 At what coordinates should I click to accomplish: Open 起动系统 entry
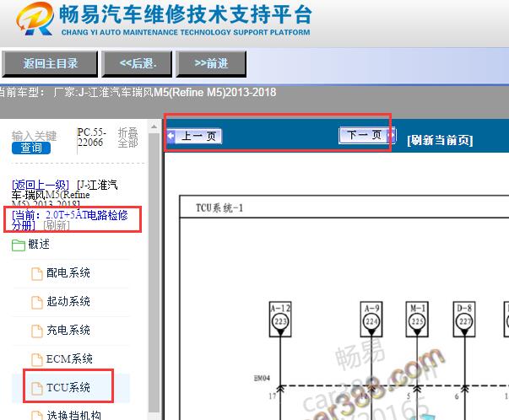tap(68, 301)
